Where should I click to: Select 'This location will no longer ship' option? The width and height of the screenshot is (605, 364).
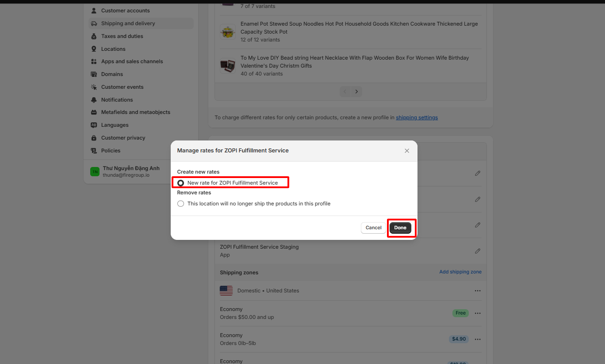(x=181, y=204)
